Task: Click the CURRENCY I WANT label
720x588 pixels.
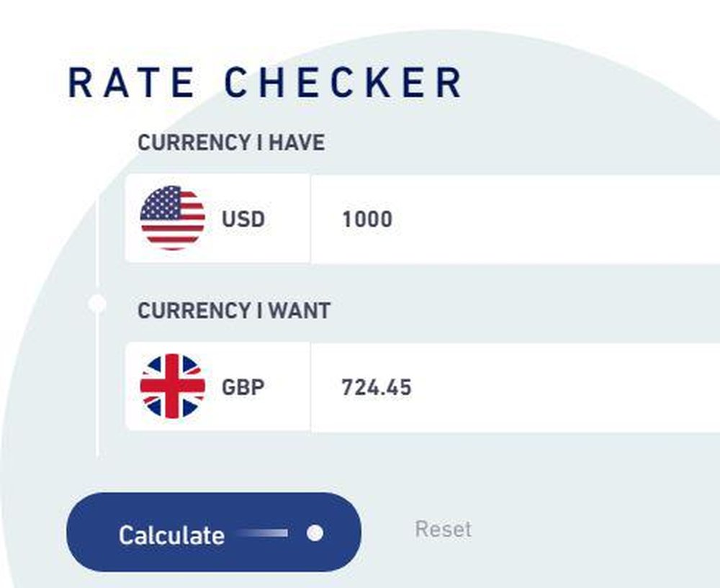Action: tap(234, 311)
